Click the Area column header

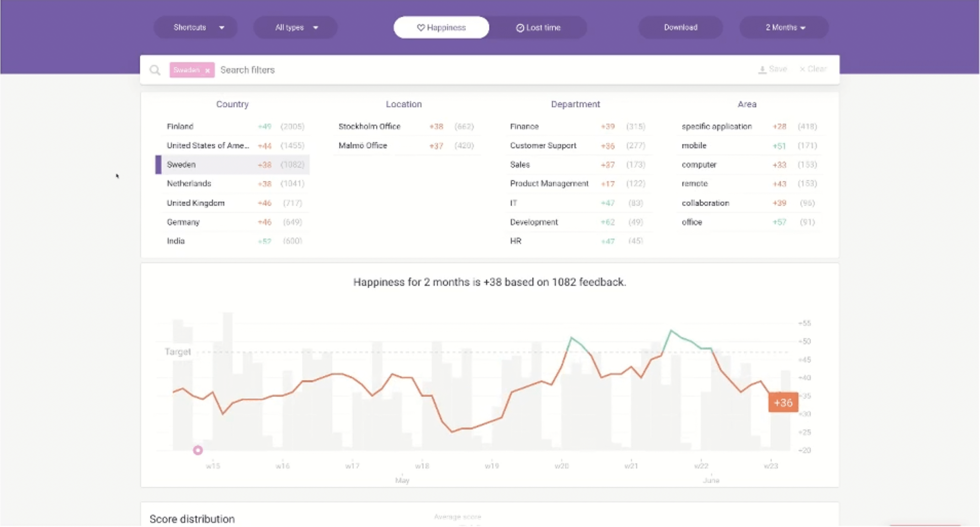coord(747,104)
